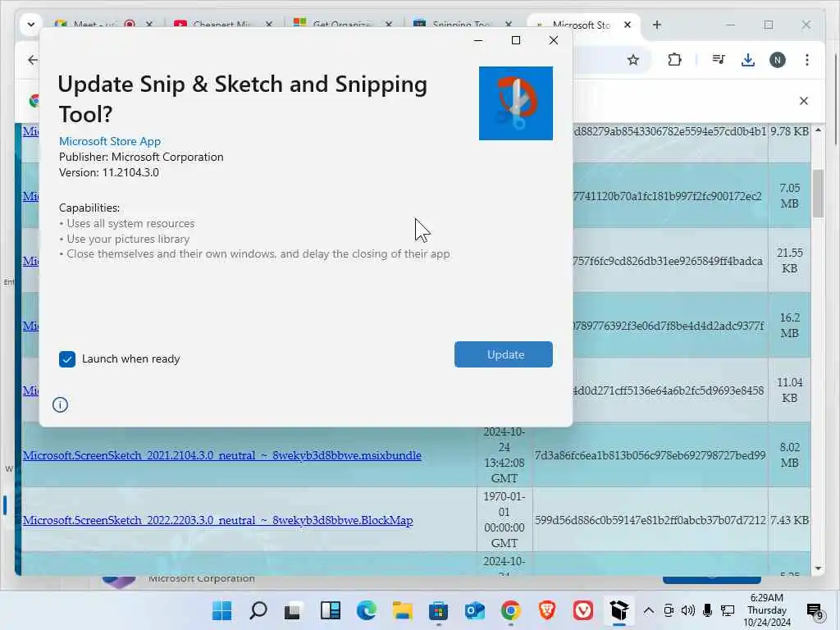Screen dimensions: 840x630
Task: Select the Microsoft Sto... active tab
Action: (x=582, y=25)
